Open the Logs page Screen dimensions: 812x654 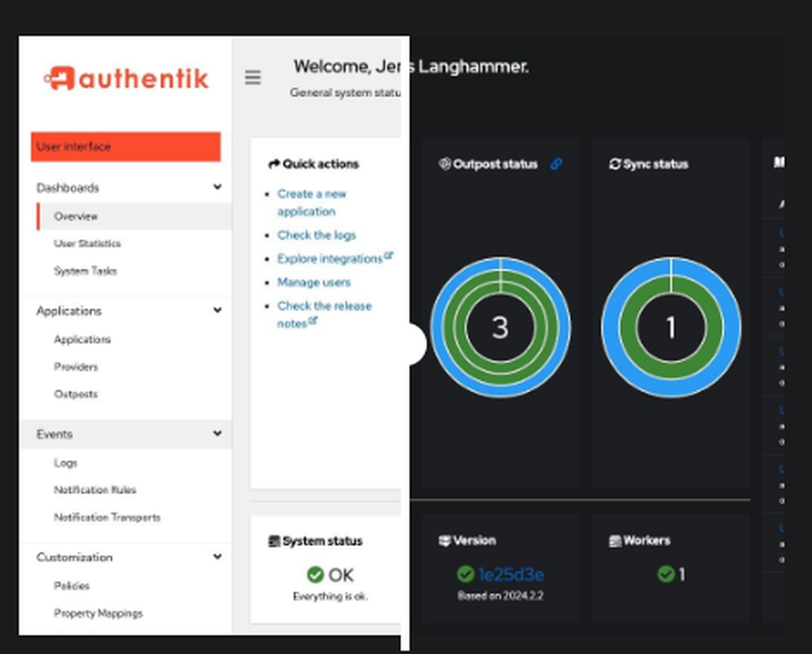click(x=66, y=463)
